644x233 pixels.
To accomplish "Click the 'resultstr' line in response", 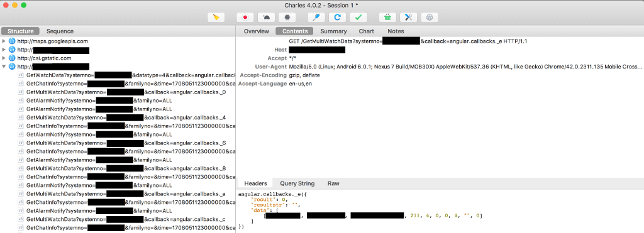I will (276, 205).
